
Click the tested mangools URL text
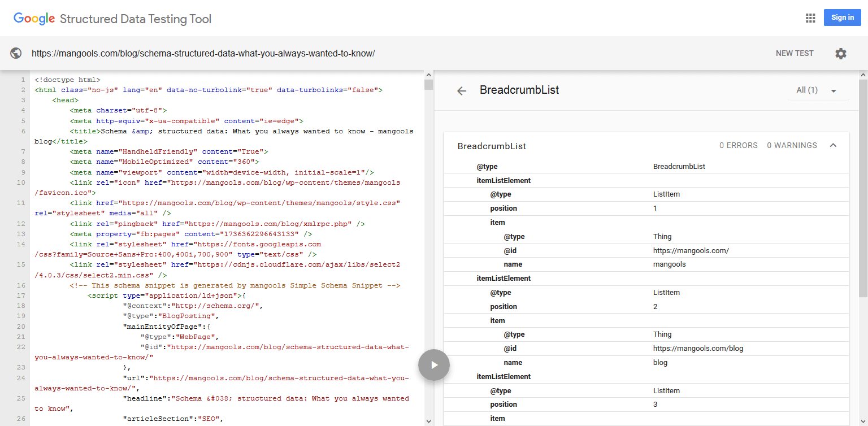pyautogui.click(x=203, y=54)
